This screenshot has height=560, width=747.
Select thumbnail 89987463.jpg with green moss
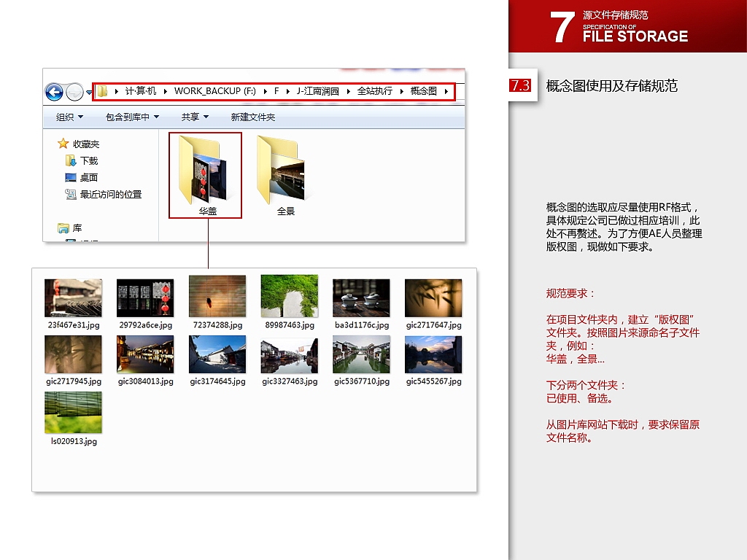pyautogui.click(x=289, y=296)
